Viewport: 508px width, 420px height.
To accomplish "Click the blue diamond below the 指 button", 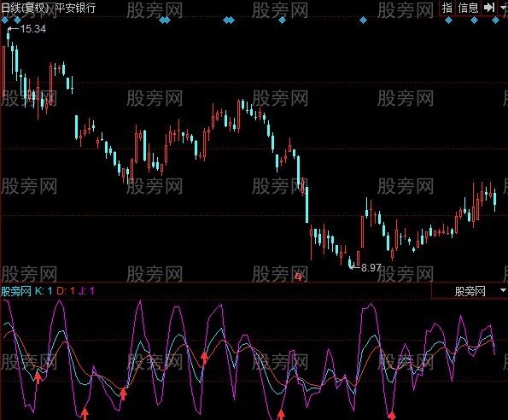I will (x=449, y=20).
